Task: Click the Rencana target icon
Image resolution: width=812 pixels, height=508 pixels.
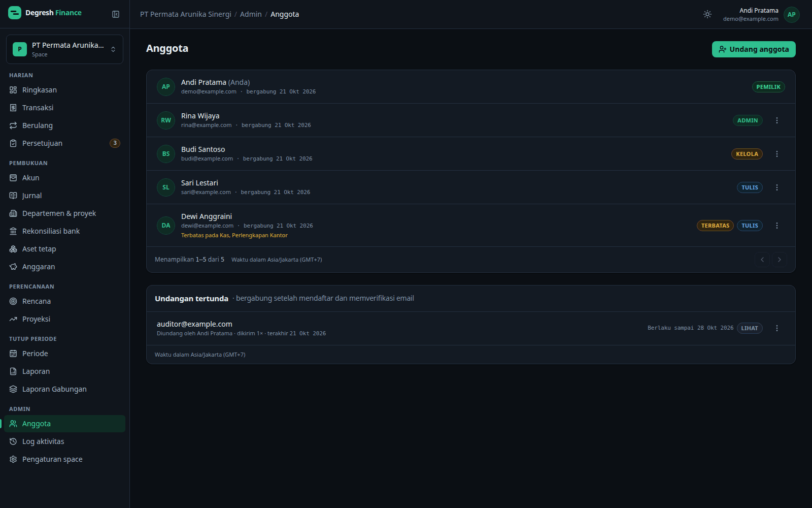Action: 13,301
